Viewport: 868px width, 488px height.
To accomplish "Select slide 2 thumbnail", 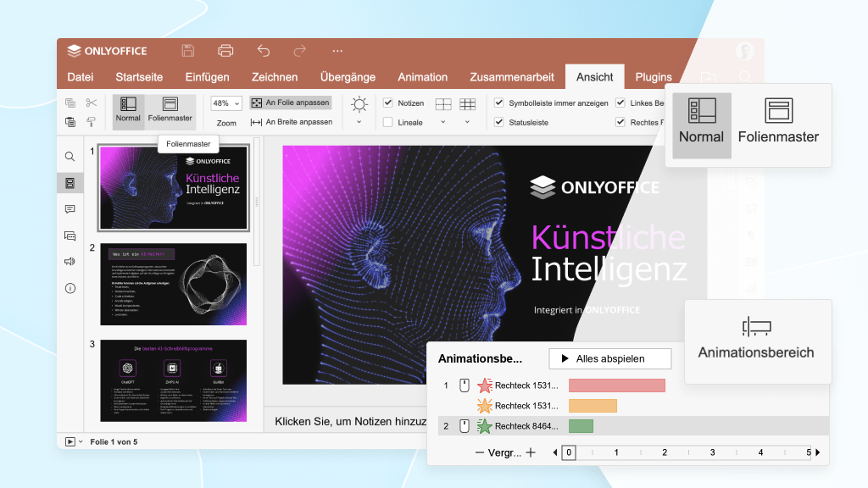I will coord(173,284).
